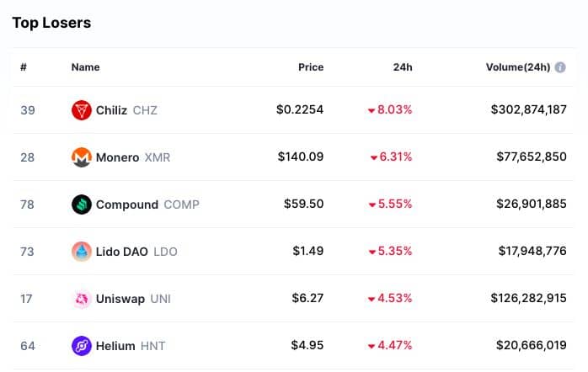Sort by the 24h column header
This screenshot has width=588, height=372.
403,67
